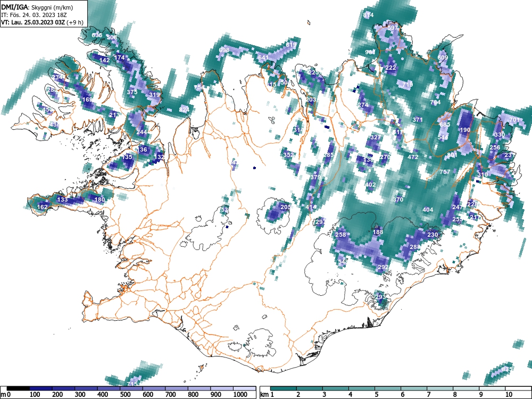The height and width of the screenshot is (399, 532).
Task: Click the visibility value '205' on the map
Action: coord(286,207)
